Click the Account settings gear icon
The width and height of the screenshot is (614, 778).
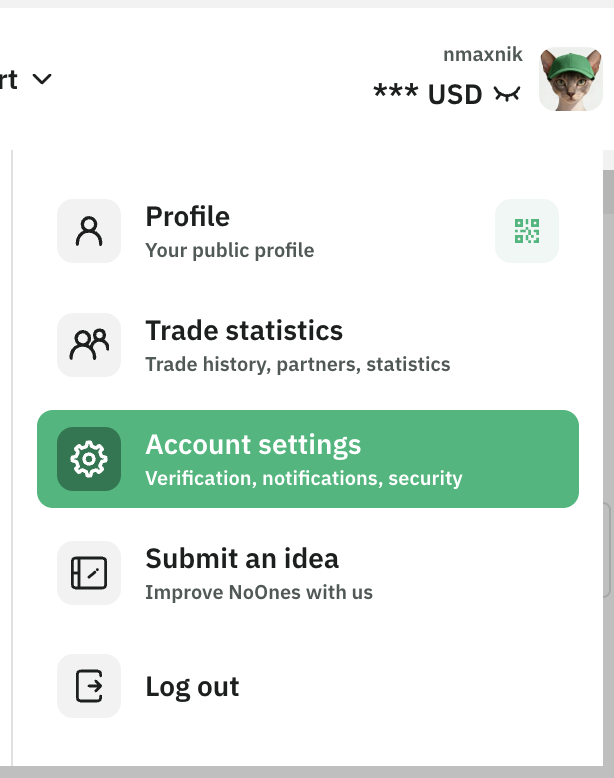pos(89,459)
